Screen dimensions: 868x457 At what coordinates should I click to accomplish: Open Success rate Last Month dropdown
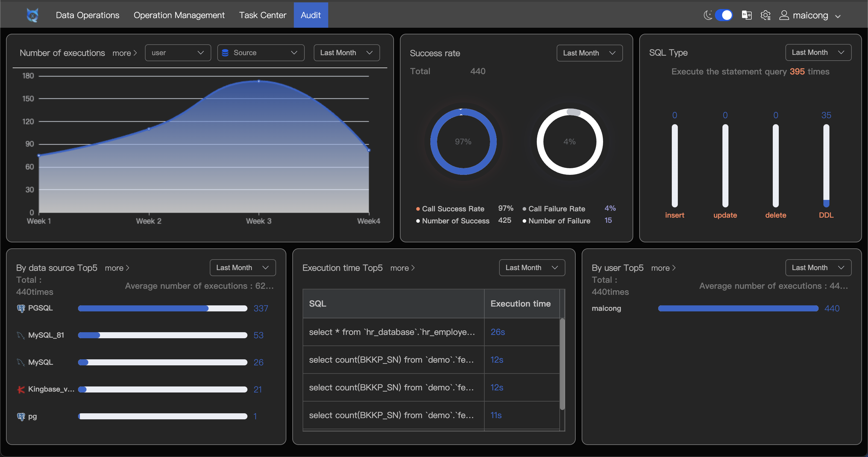point(589,53)
